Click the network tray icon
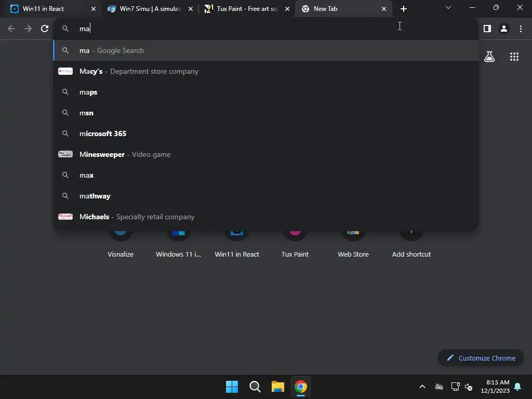Viewport: 532px width, 399px height. point(455,387)
